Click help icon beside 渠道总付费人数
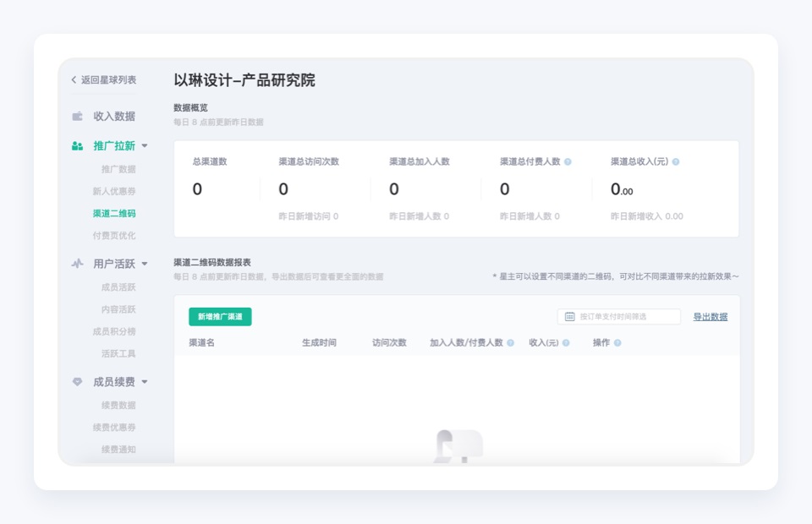The width and height of the screenshot is (812, 524). click(568, 162)
